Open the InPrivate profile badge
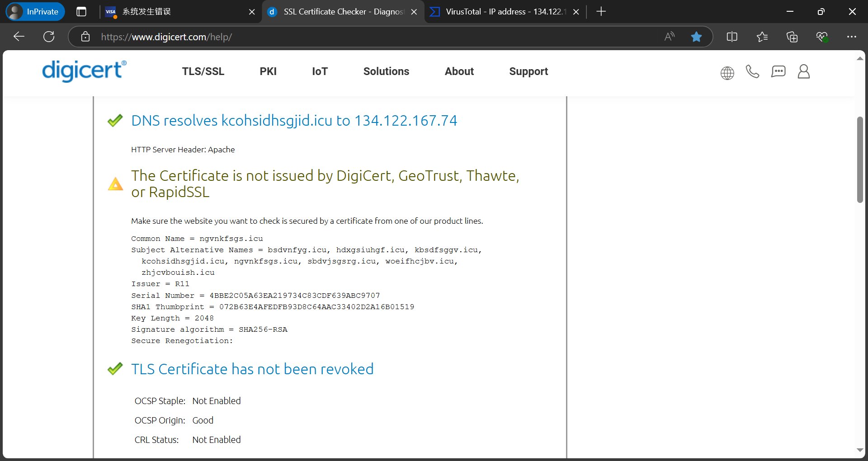 (x=35, y=12)
